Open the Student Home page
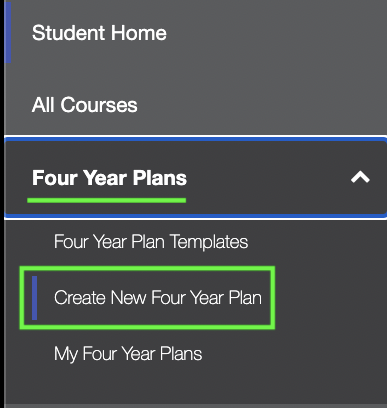Viewport: 390px width, 408px height. pos(99,33)
